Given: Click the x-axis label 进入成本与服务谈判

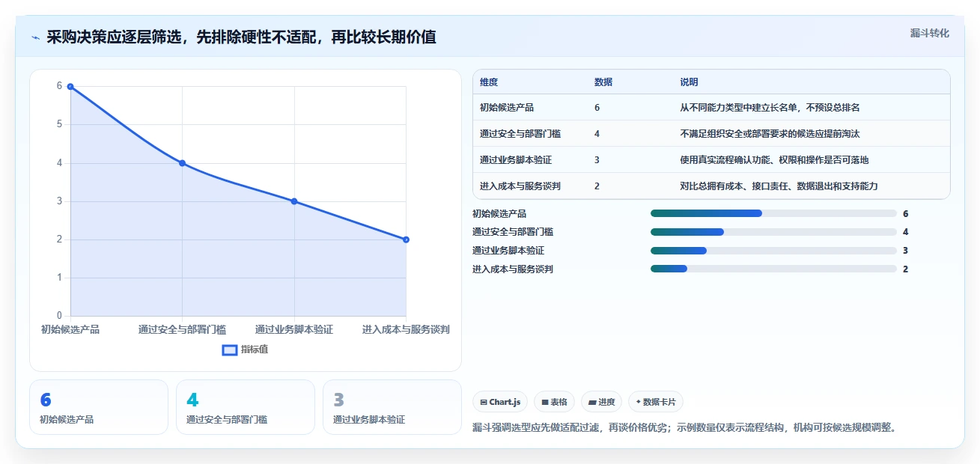Looking at the screenshot, I should (406, 329).
